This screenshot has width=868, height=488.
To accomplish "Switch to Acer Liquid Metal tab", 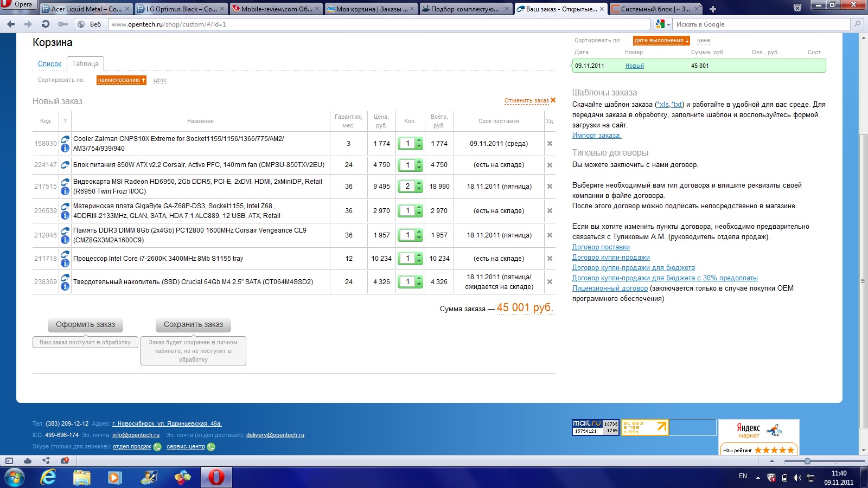I will [x=86, y=9].
